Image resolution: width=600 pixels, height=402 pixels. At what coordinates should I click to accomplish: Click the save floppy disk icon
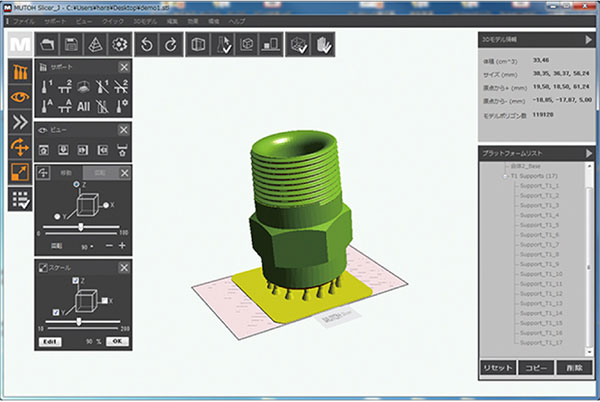pyautogui.click(x=72, y=44)
